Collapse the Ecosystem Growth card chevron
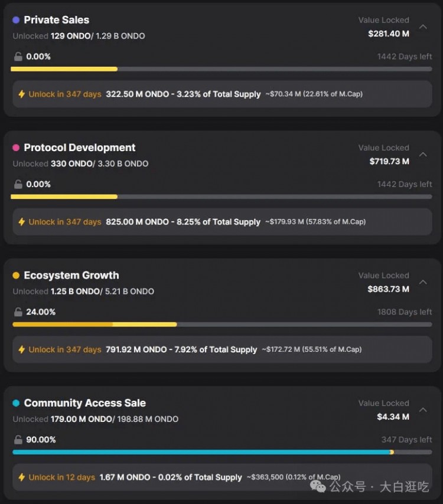This screenshot has height=504, width=443. [423, 282]
